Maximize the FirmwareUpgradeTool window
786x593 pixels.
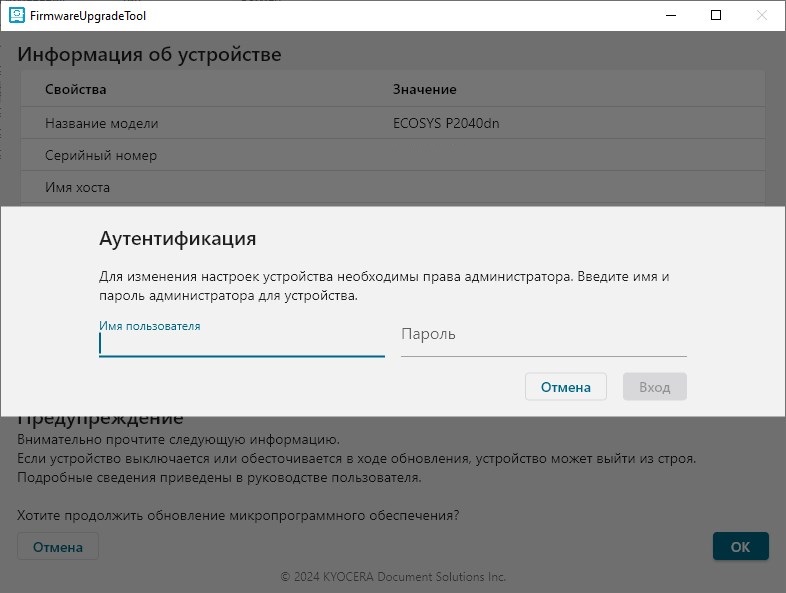(716, 16)
